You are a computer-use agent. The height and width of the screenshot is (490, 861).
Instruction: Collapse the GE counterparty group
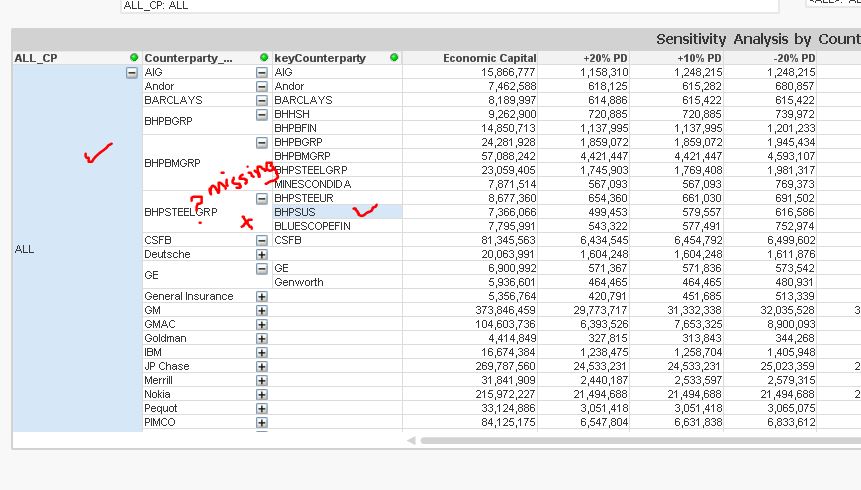(x=262, y=269)
